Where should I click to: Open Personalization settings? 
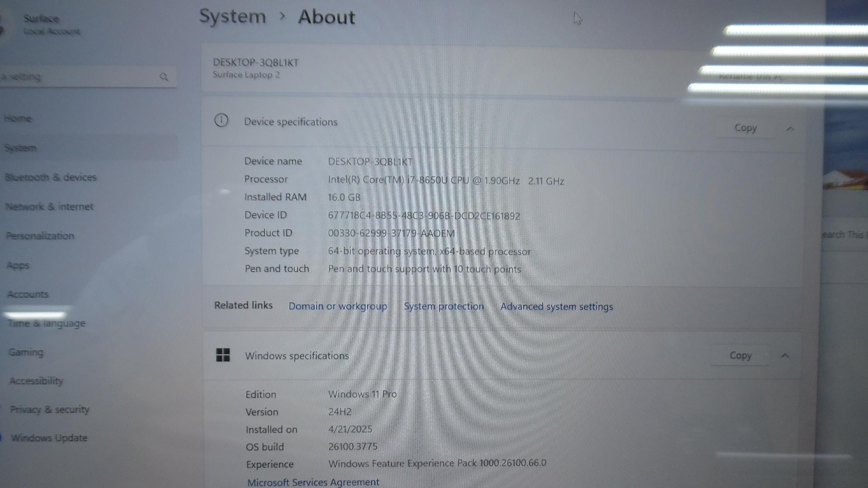(40, 236)
